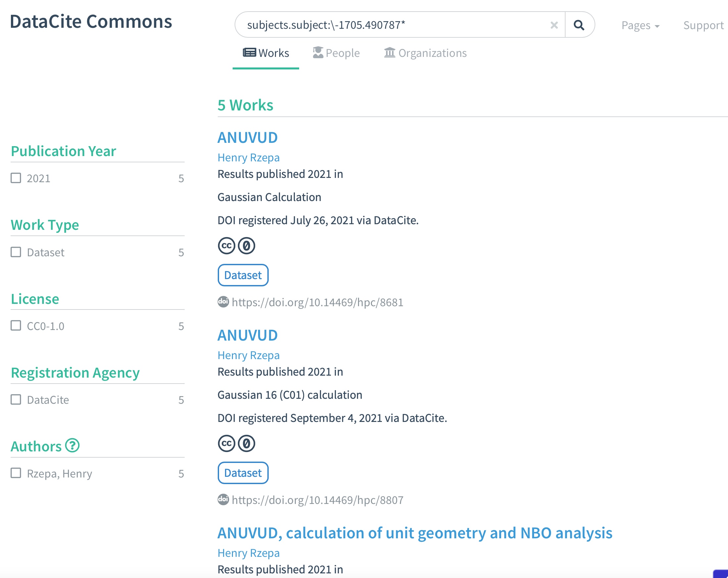This screenshot has height=578, width=728.
Task: Switch to the People tab
Action: pyautogui.click(x=336, y=53)
